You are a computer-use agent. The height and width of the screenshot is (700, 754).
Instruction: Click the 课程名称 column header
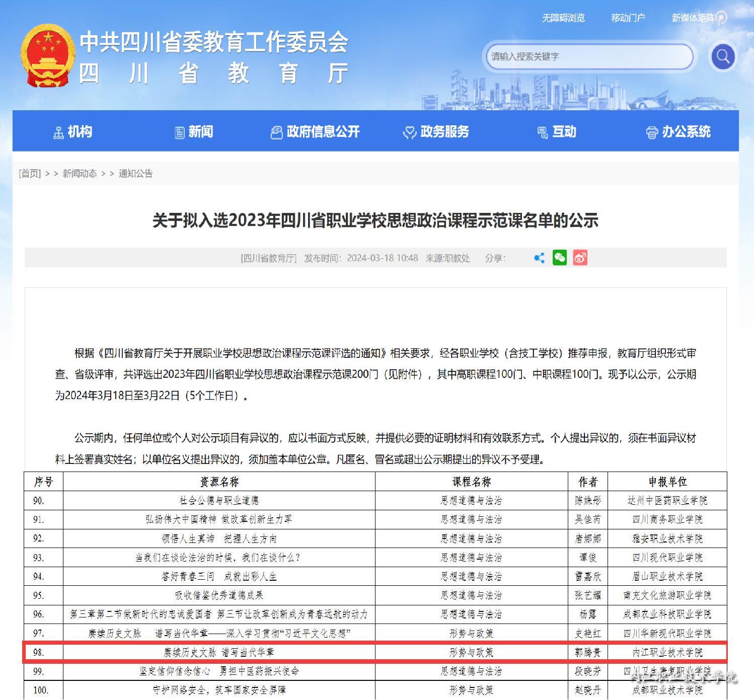(x=471, y=482)
